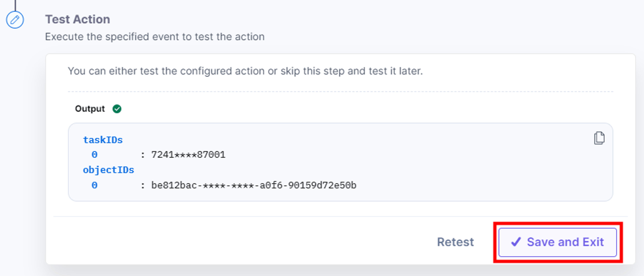The image size is (644, 276).
Task: Click the Save and Exit button
Action: tap(557, 242)
